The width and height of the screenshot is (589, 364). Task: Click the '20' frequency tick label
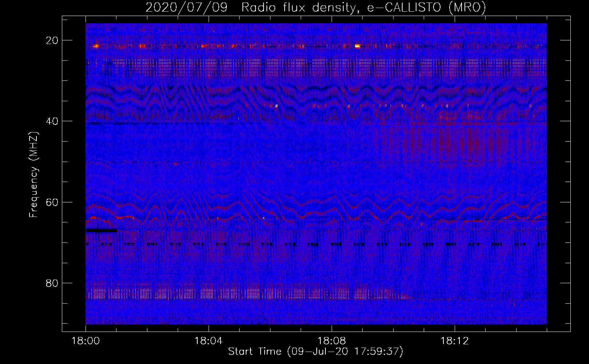tap(52, 40)
